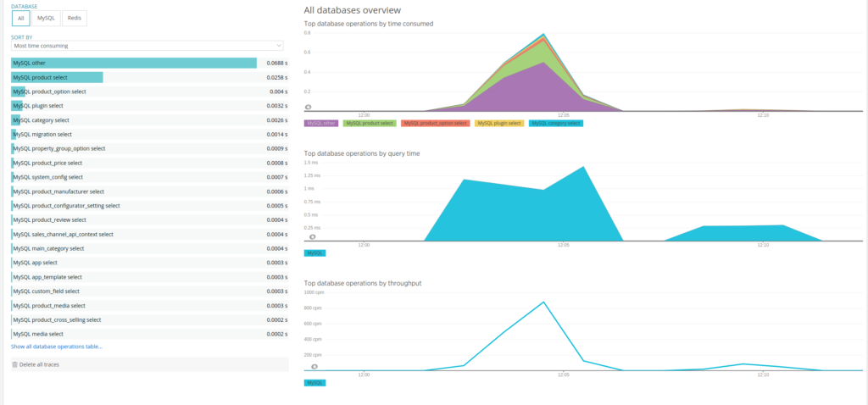The image size is (868, 405).
Task: Open Show all database operations table link
Action: point(57,347)
